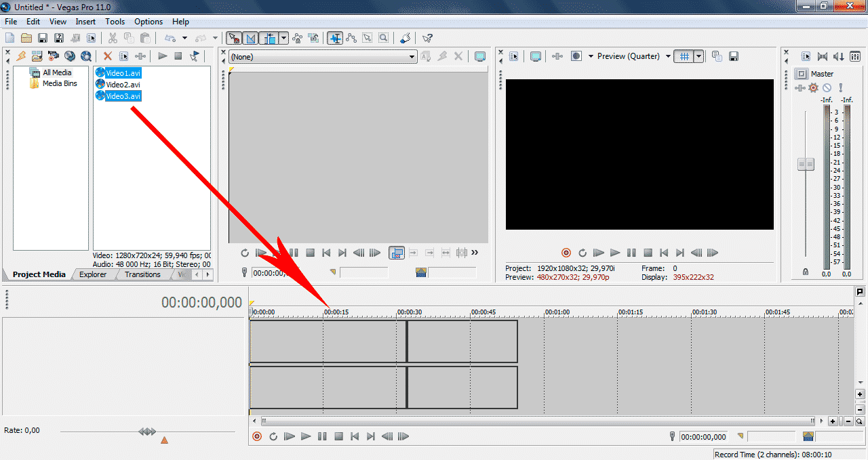Screen dimensions: 868x460
Task: Cut selection with the scissors icon
Action: 113,38
